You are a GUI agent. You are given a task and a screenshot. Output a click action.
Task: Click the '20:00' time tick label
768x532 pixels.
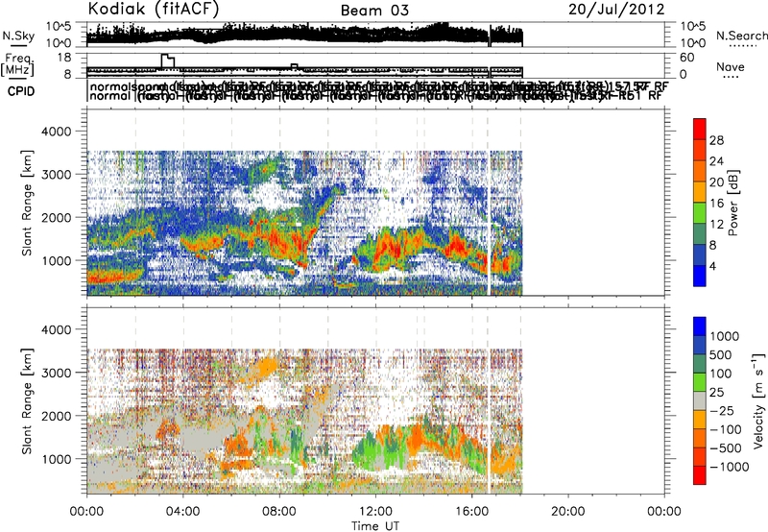[568, 512]
